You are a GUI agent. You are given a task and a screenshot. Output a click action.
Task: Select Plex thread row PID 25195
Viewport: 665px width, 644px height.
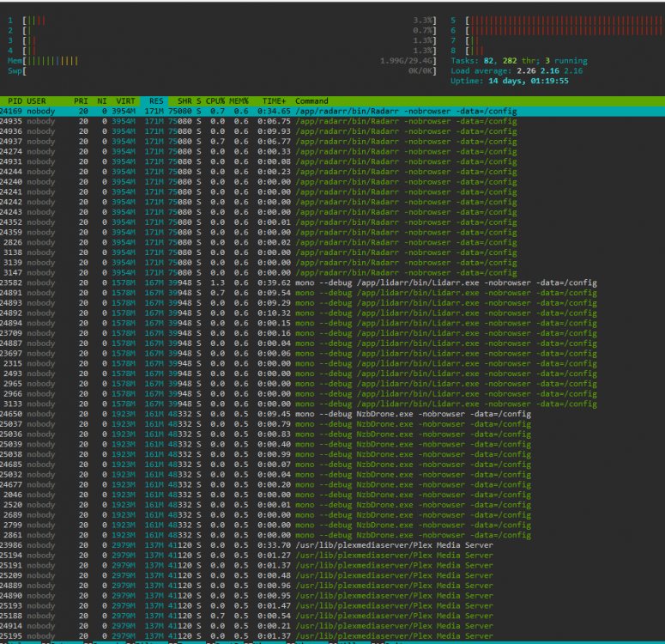point(333,636)
